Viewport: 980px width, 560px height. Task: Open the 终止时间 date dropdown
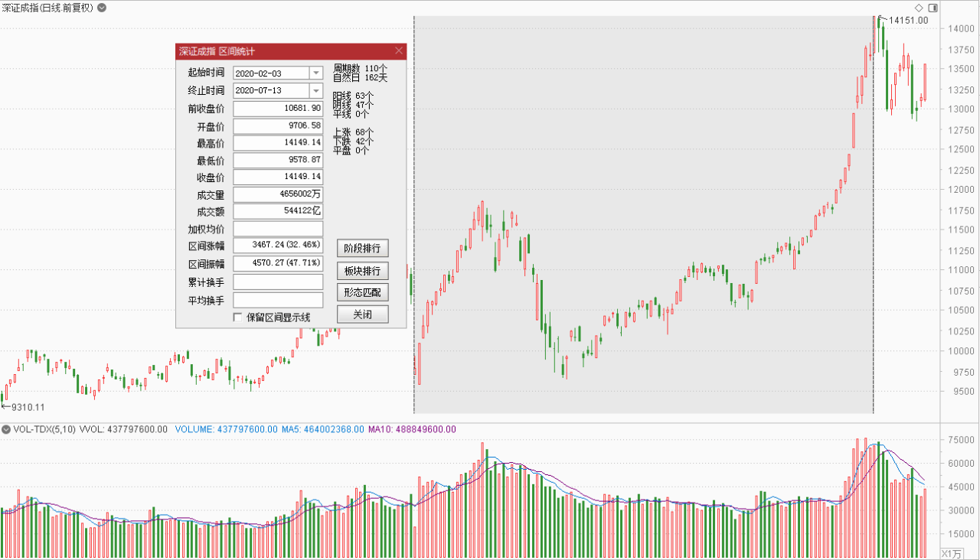pos(315,90)
